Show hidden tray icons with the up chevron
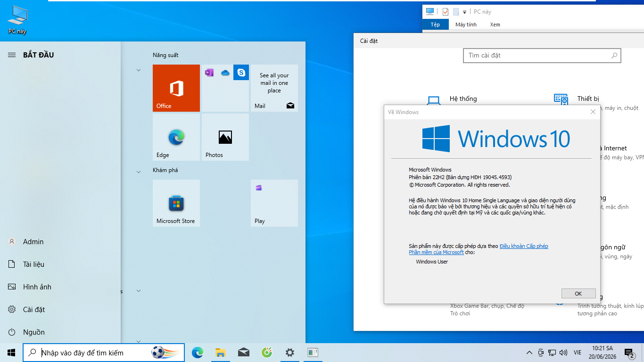 coord(529,353)
